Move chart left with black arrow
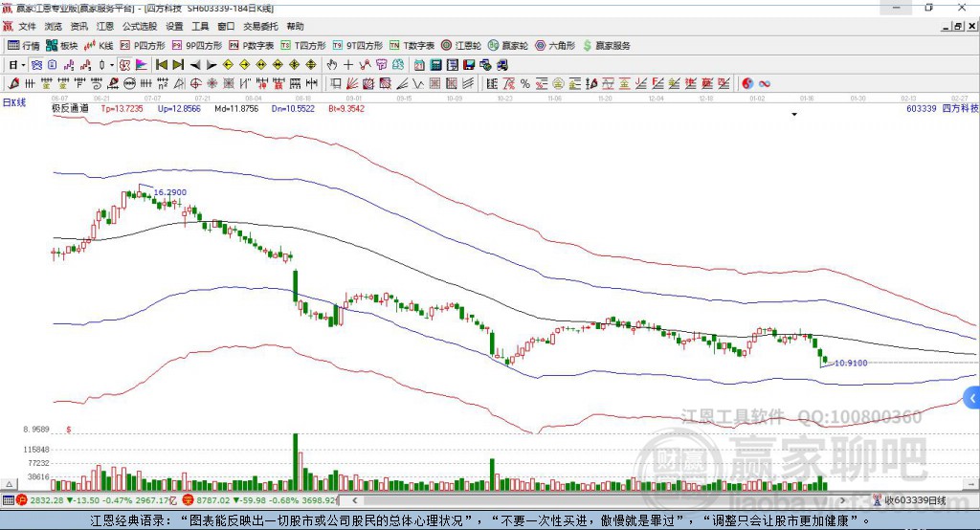This screenshot has width=980, height=530. [x=195, y=65]
